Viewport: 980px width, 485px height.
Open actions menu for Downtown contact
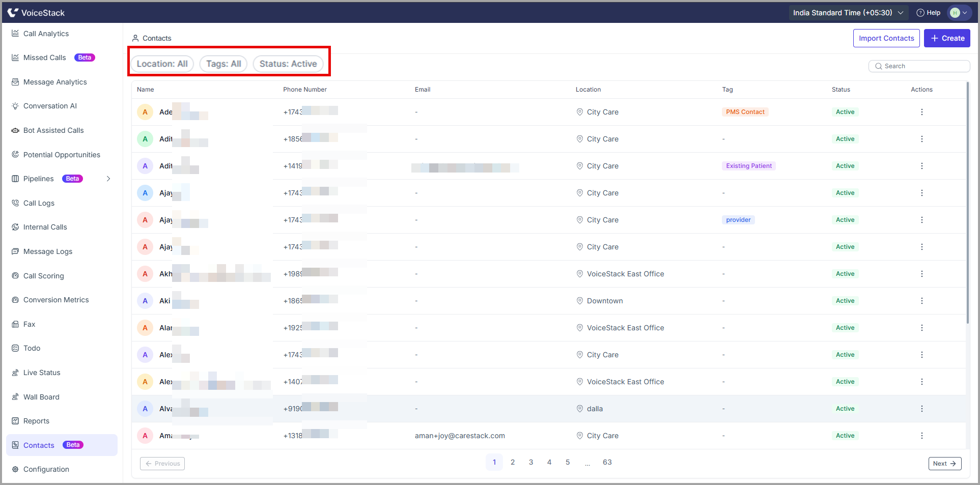922,301
